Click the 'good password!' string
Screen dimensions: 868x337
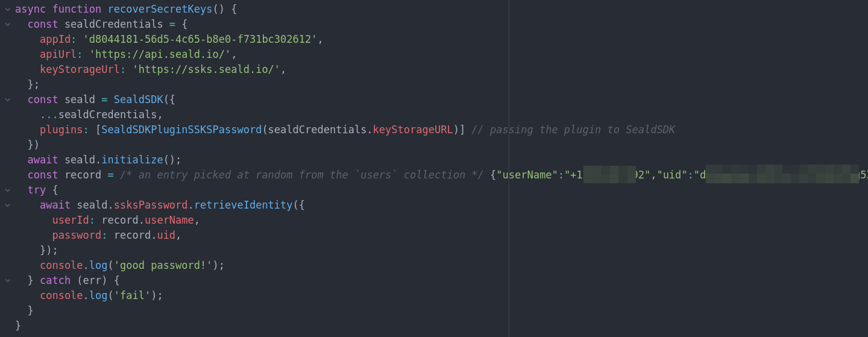(x=163, y=265)
